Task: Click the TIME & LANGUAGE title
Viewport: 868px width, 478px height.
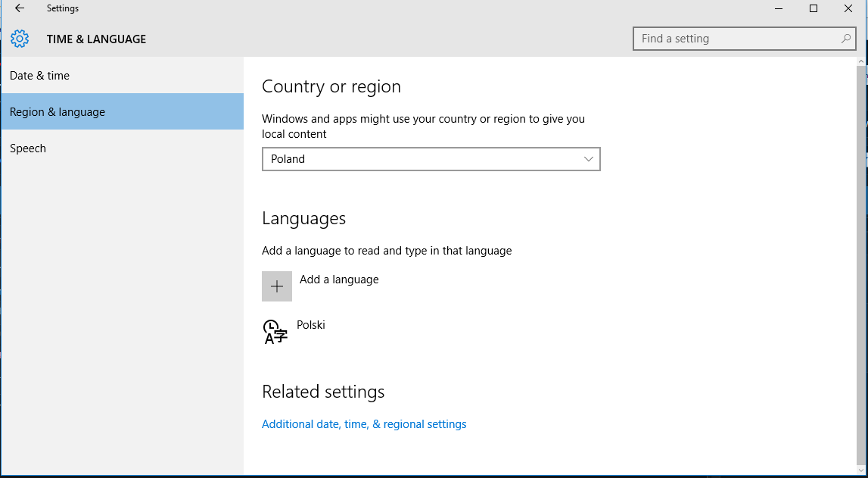Action: [x=96, y=39]
